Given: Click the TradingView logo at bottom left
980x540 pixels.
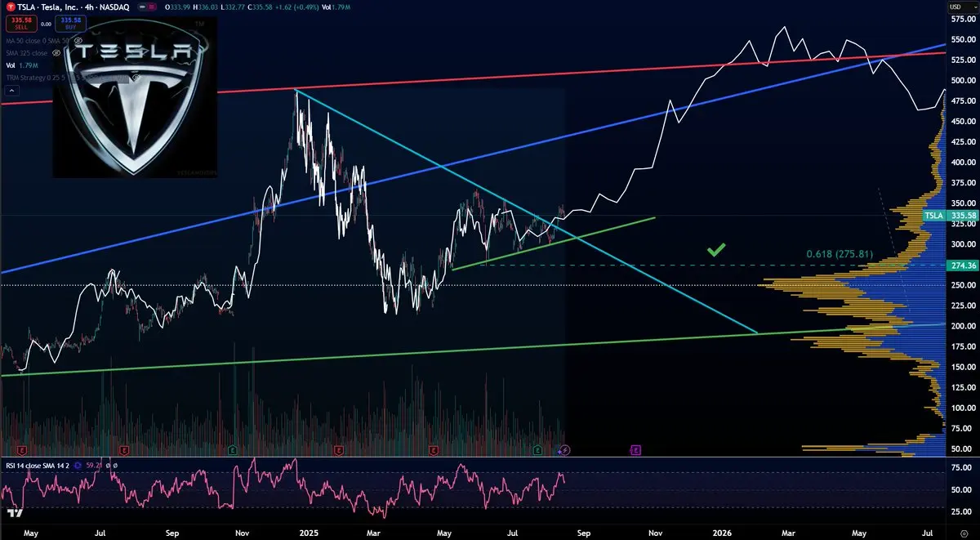Looking at the screenshot, I should 13,514.
